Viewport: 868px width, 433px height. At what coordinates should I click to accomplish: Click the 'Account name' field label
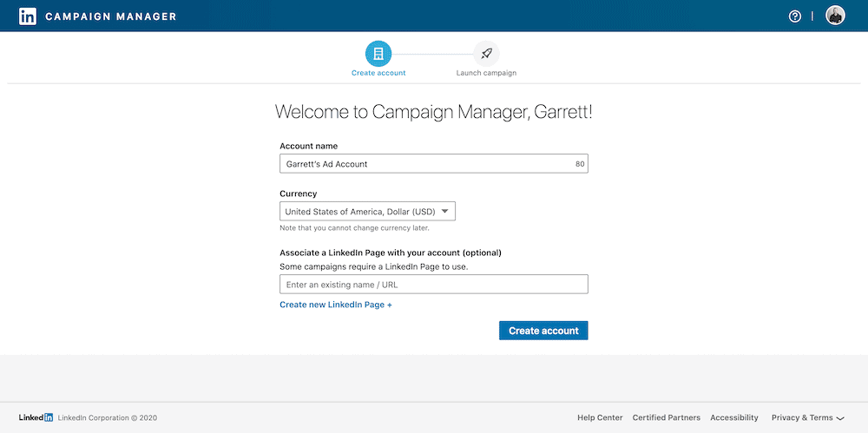tap(308, 146)
